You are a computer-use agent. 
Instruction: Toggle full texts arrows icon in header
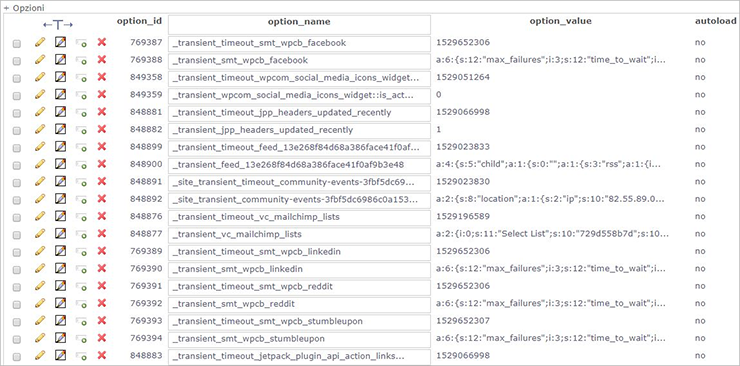pyautogui.click(x=58, y=25)
